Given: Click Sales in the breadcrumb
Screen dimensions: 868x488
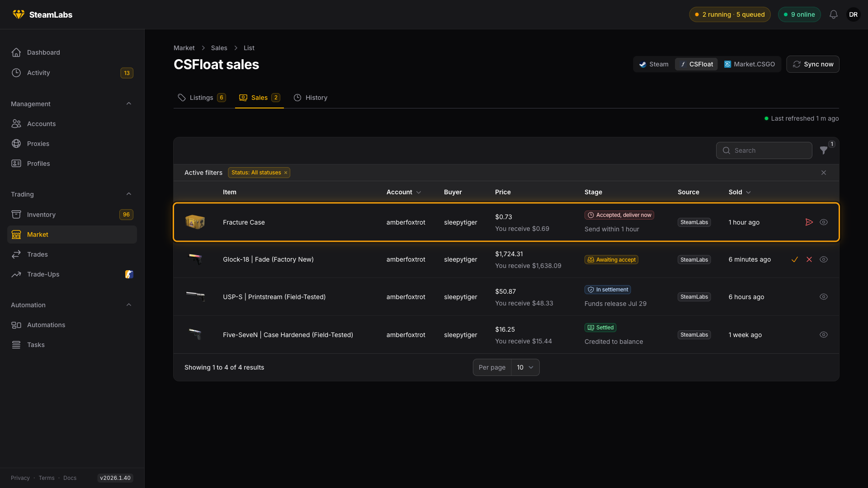Looking at the screenshot, I should tap(219, 48).
